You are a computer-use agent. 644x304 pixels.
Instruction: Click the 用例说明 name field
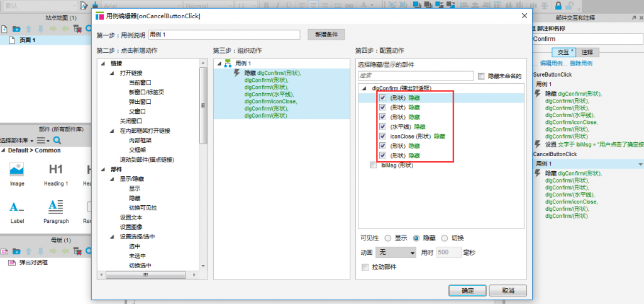tap(225, 35)
